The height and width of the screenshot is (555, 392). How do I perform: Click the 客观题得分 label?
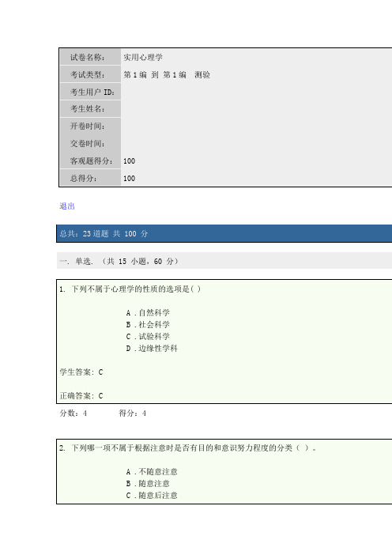coord(91,160)
